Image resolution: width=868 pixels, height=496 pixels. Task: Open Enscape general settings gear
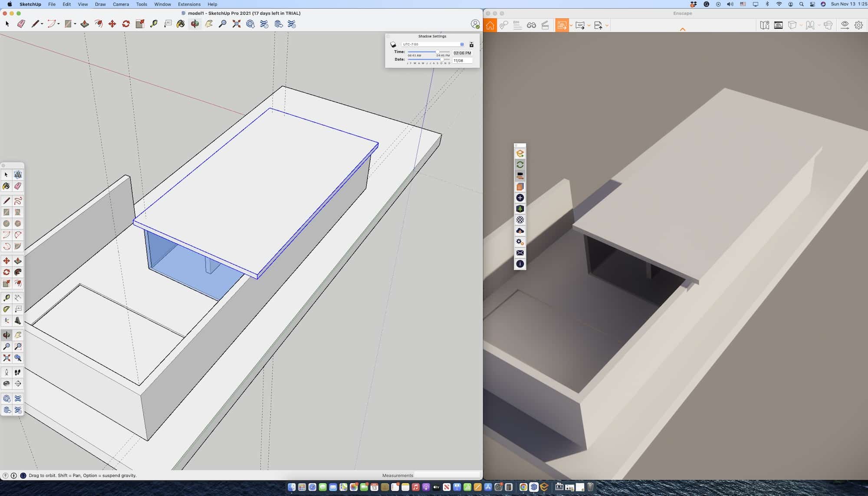858,26
